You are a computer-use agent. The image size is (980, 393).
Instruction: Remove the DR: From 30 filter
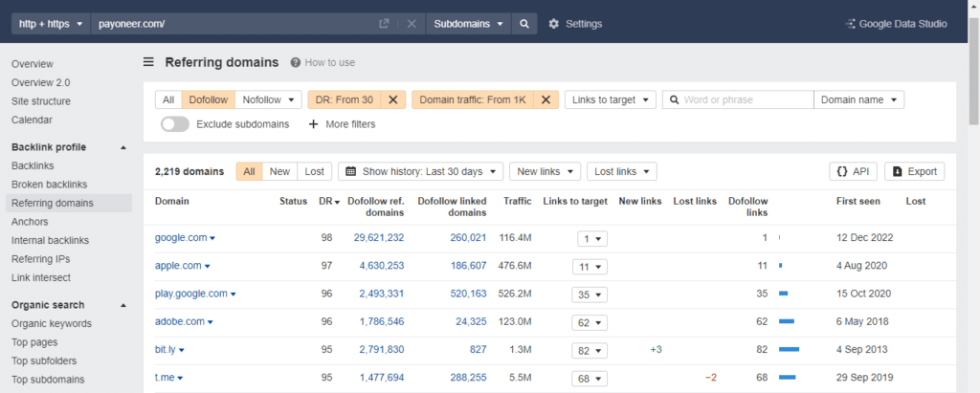393,99
